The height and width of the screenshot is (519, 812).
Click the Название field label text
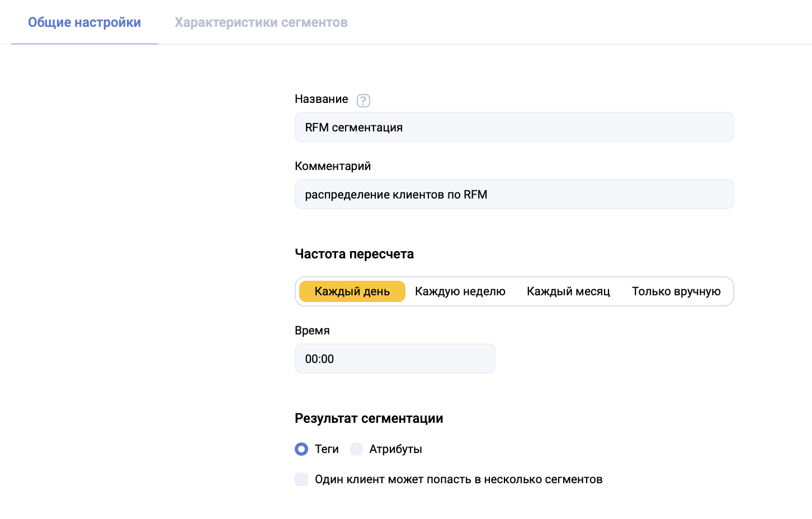[321, 99]
